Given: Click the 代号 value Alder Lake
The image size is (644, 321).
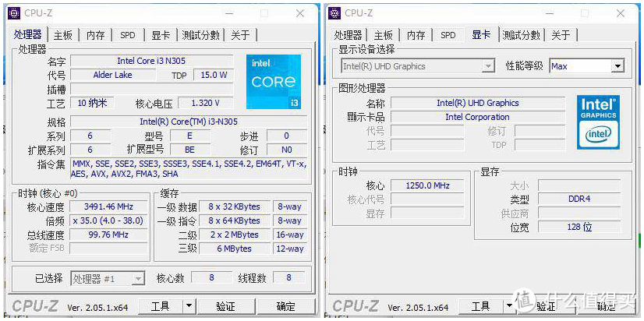Looking at the screenshot, I should (x=112, y=75).
